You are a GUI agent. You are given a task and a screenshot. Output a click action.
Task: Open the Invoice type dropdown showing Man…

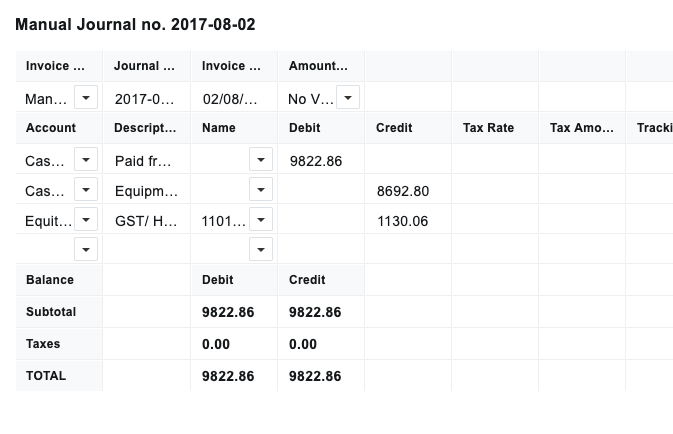tap(86, 97)
